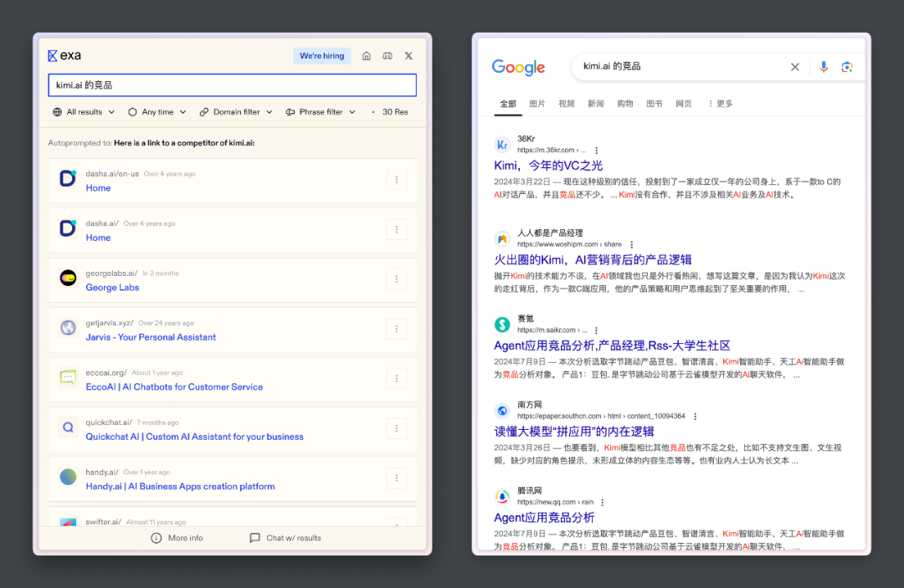Select the 全部 tab in Google
904x588 pixels.
pos(508,104)
